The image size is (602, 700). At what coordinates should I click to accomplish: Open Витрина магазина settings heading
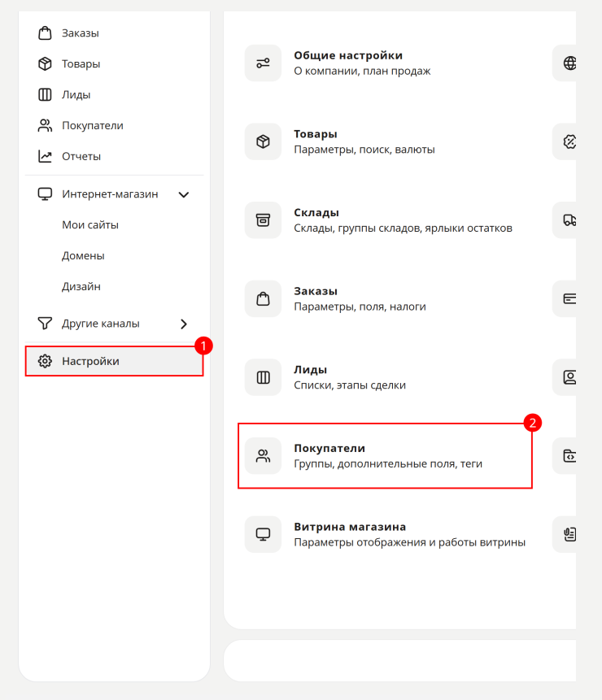[350, 527]
